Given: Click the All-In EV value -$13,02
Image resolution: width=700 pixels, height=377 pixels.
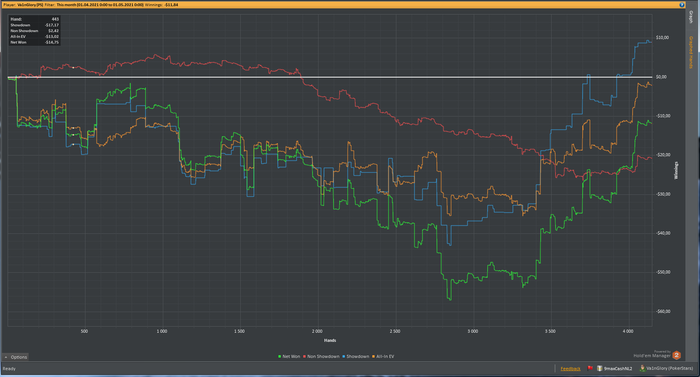Looking at the screenshot, I should (52, 36).
